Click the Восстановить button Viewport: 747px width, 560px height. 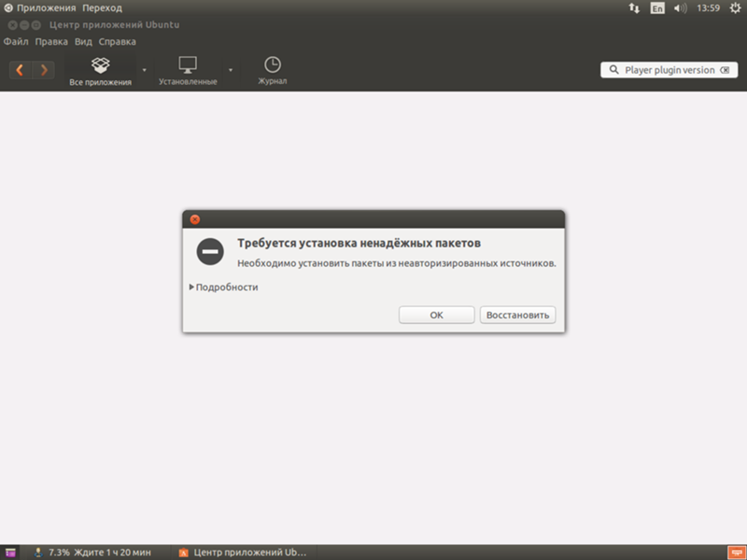[x=517, y=315]
